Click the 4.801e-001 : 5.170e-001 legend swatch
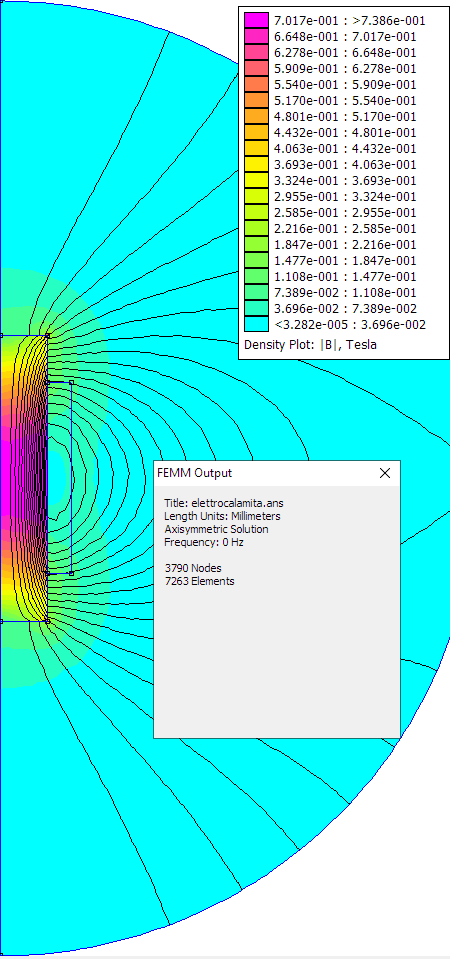 tap(256, 116)
